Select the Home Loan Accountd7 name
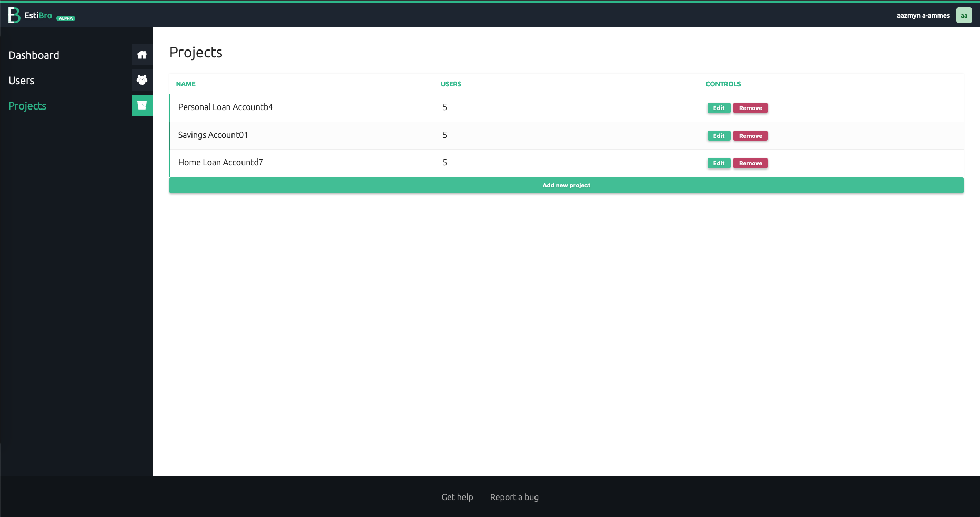980x517 pixels. [220, 162]
